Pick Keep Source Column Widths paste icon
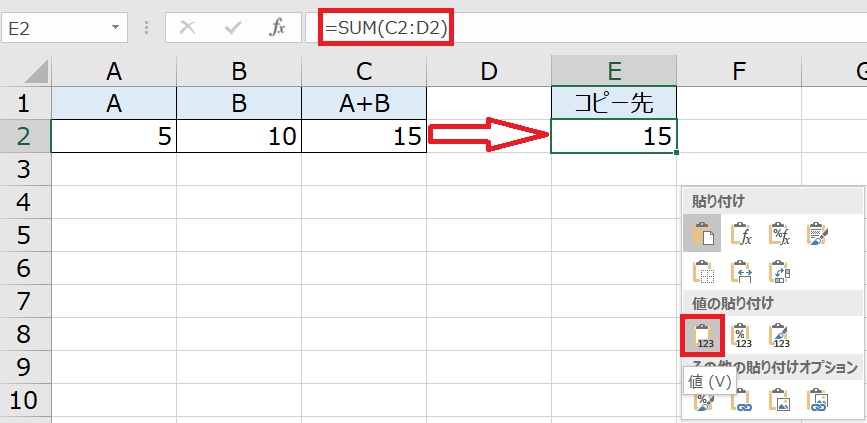The height and width of the screenshot is (423, 867). coord(741,271)
